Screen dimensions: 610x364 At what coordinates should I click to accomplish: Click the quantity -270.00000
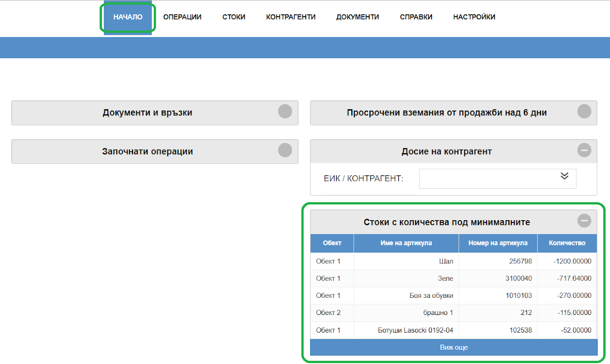pos(574,295)
